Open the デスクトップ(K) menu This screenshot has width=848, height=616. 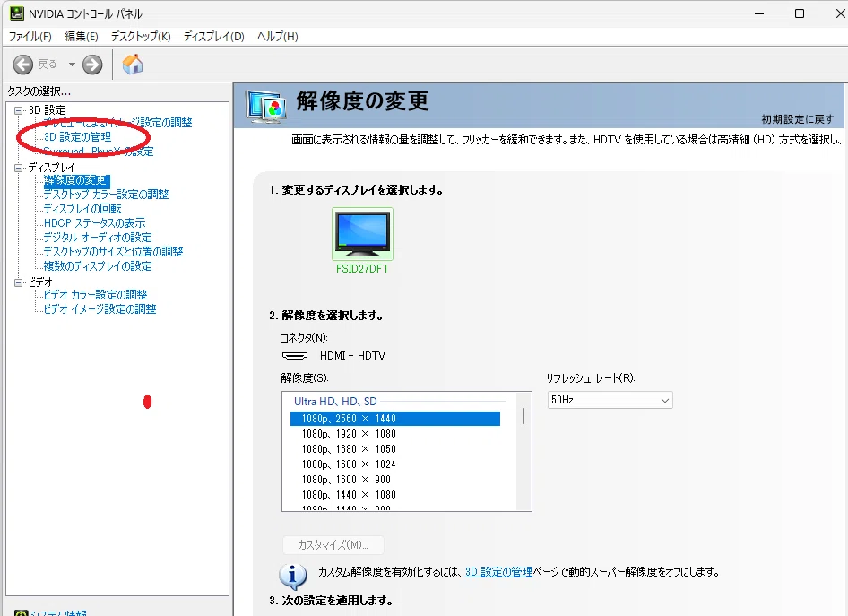(x=141, y=36)
